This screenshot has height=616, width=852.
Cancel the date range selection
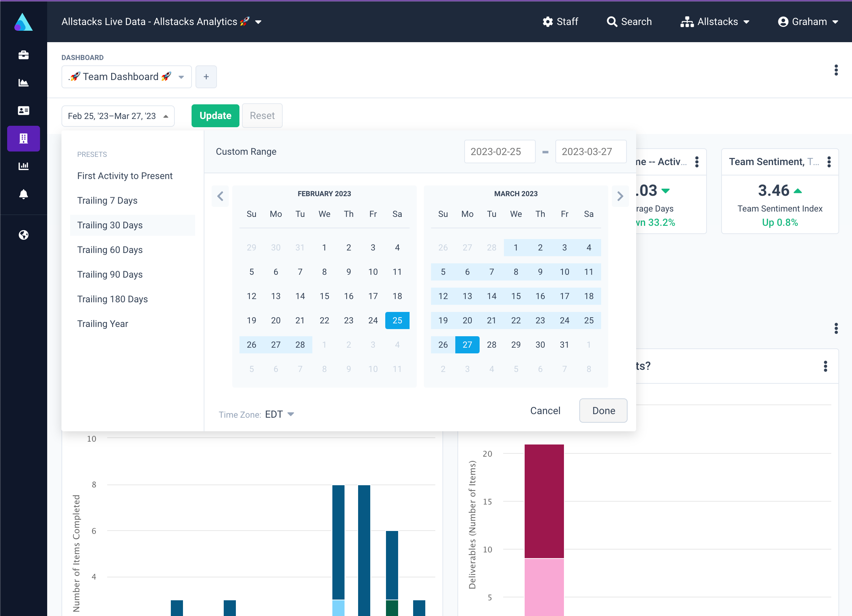tap(545, 411)
